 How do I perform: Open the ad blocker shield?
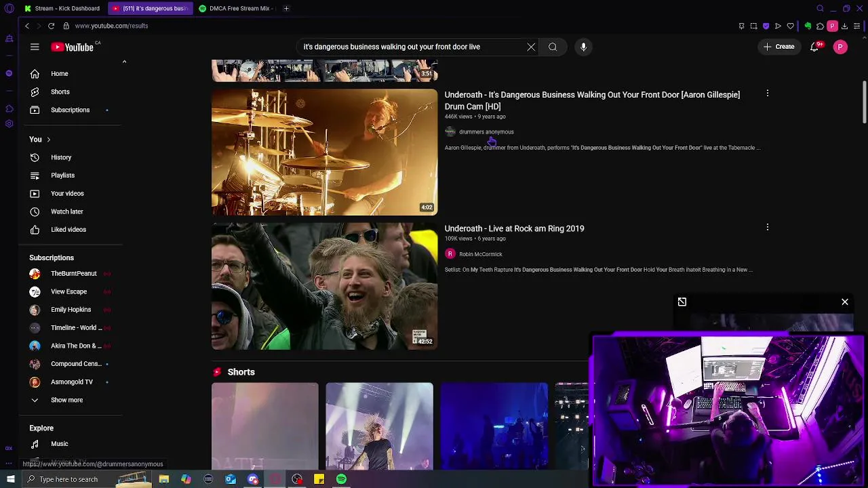coord(766,26)
